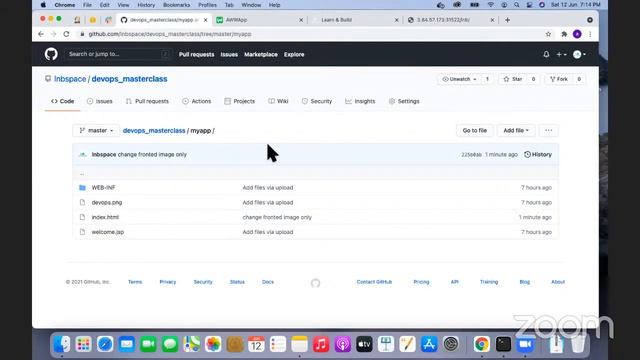Open App Store from the dock
The image size is (640, 360).
click(429, 344)
